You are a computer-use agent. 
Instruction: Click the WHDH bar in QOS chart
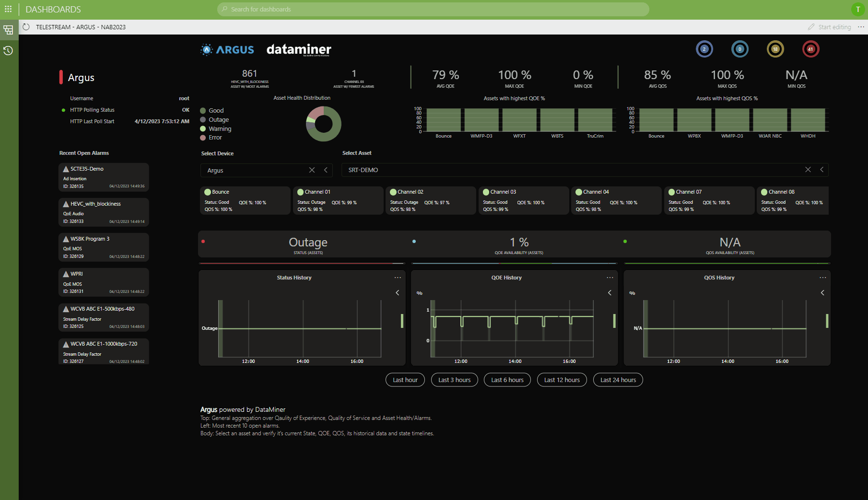808,120
